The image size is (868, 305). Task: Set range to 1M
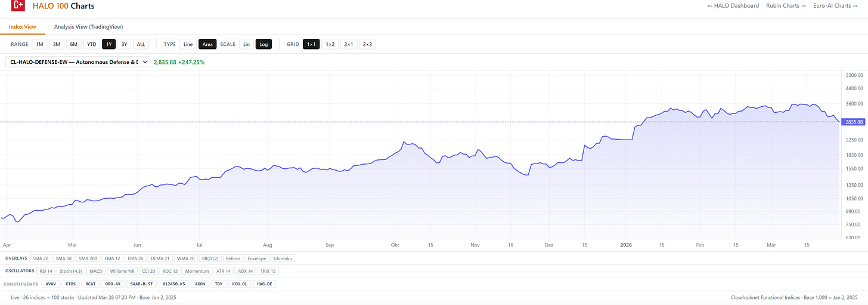pos(39,44)
